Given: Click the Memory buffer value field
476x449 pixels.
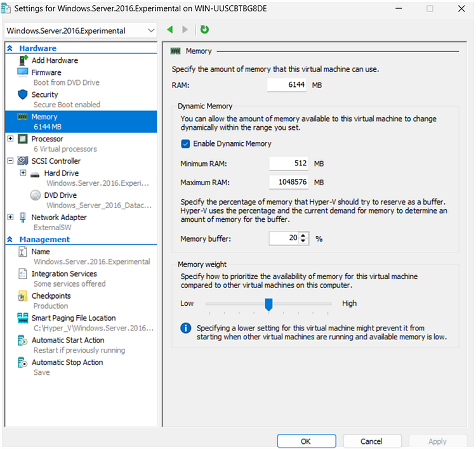Looking at the screenshot, I should pos(284,238).
